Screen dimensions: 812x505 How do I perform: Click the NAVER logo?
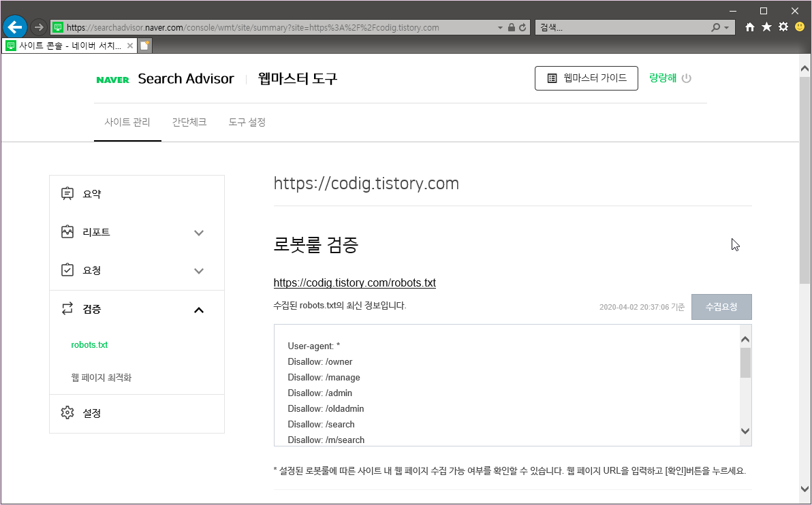coord(113,80)
